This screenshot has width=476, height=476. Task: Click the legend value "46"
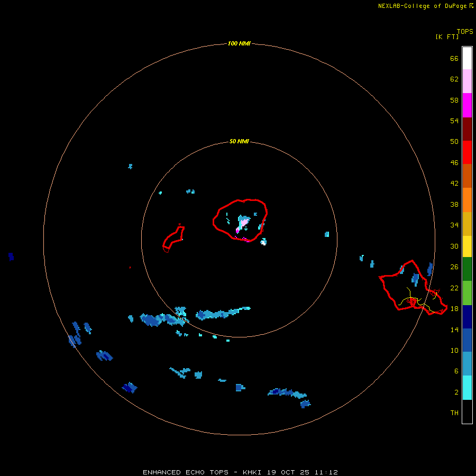[454, 162]
